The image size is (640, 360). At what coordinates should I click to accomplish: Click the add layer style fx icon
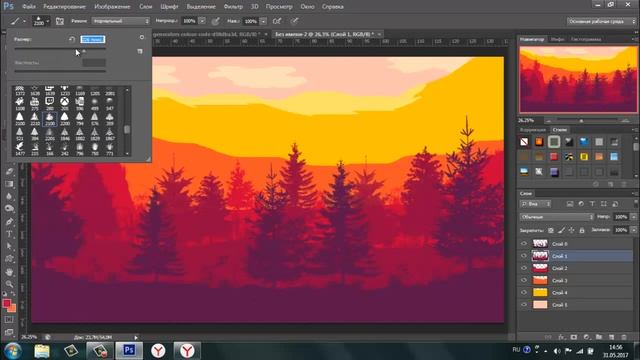pyautogui.click(x=561, y=337)
